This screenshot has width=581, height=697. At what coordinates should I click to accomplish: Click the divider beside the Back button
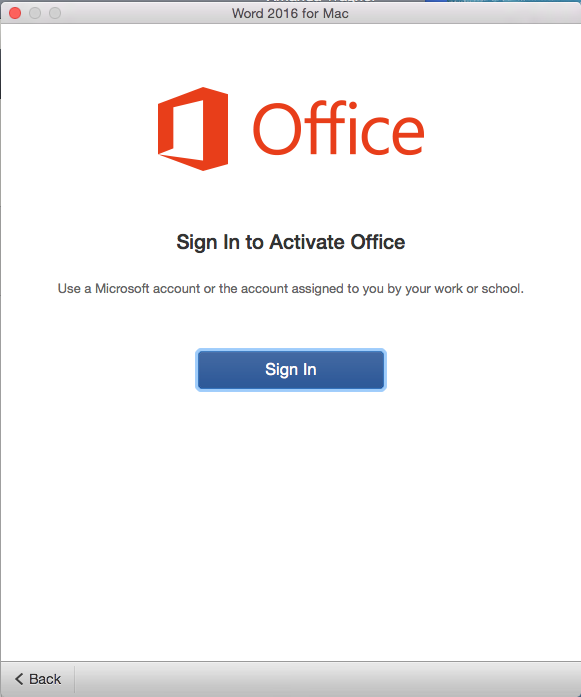pos(74,679)
